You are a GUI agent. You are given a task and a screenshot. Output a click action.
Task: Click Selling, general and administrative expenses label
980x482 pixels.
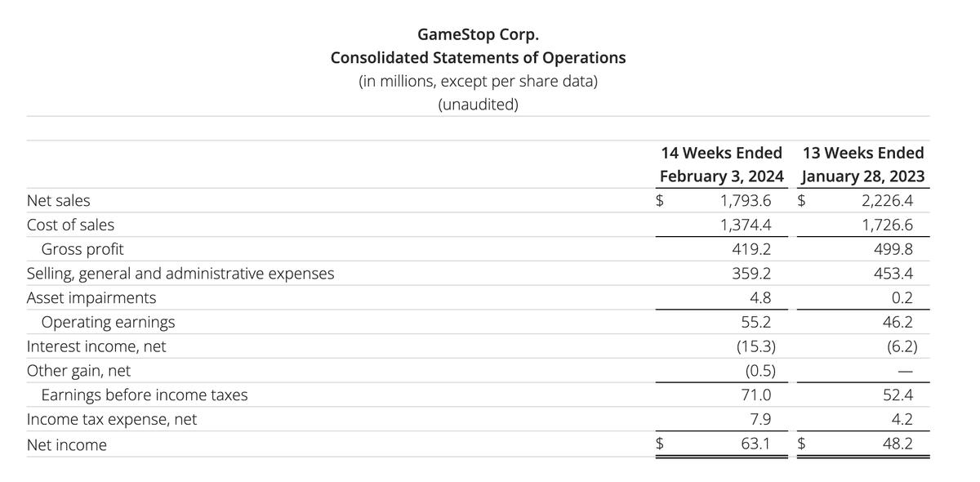180,274
